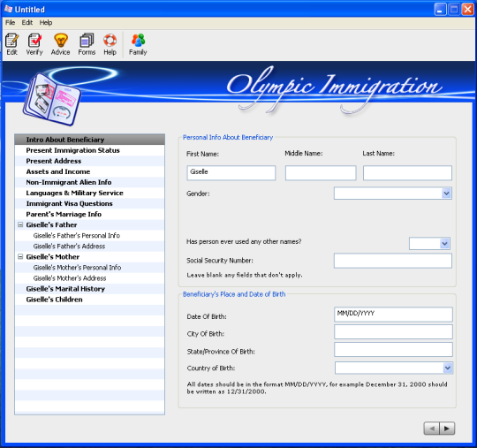The height and width of the screenshot is (448, 477).
Task: Click the Verify checkmark icon
Action: (34, 44)
